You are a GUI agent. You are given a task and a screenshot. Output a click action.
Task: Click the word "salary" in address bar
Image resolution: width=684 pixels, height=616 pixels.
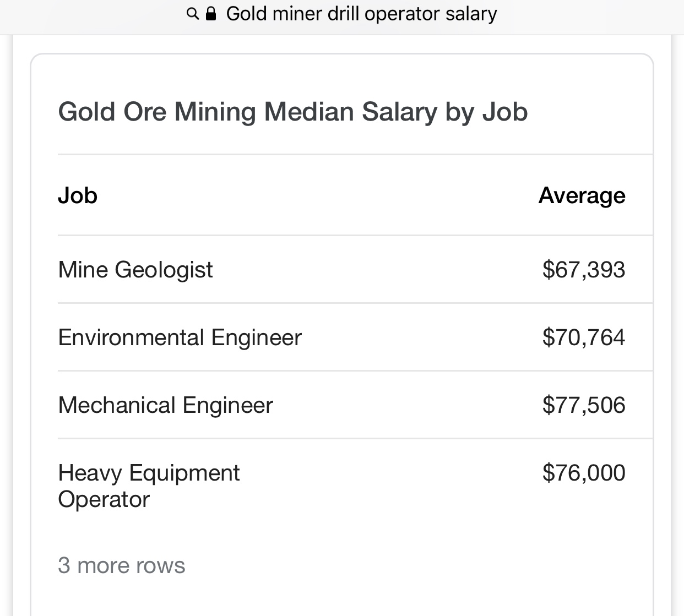click(471, 14)
